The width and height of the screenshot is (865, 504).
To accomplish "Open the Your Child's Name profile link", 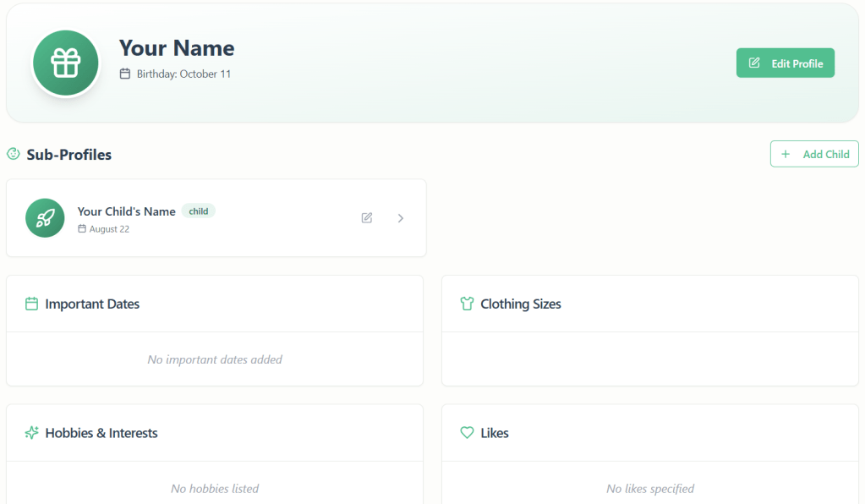I will click(x=126, y=211).
